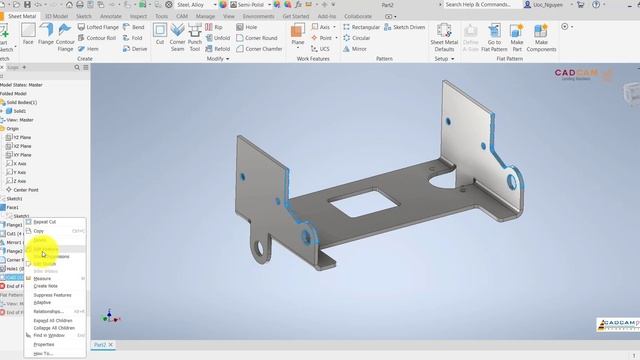This screenshot has width=640, height=360.
Task: Select the Contour Roll tool
Action: pos(97,38)
